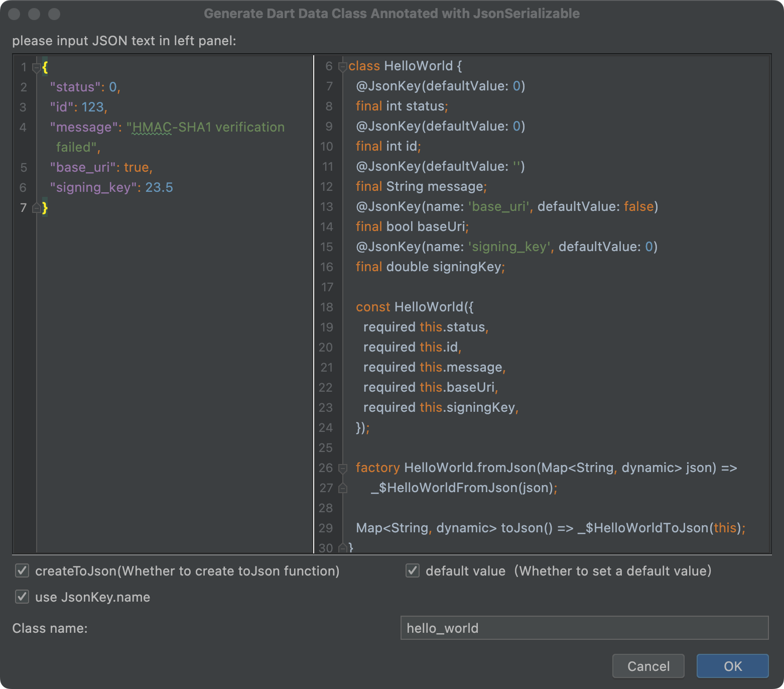
Task: Collapse the JSON object fold on line 1
Action: coord(36,67)
